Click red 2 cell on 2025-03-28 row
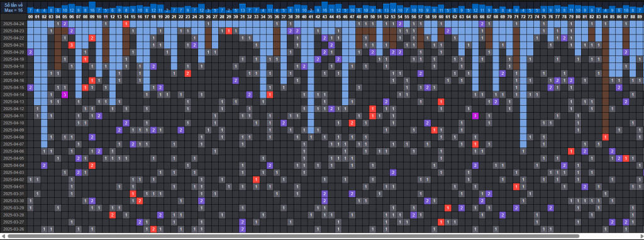The height and width of the screenshot is (240, 644). tap(113, 215)
